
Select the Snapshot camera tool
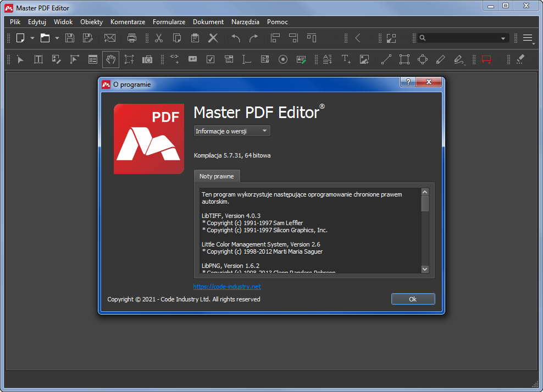pyautogui.click(x=147, y=59)
